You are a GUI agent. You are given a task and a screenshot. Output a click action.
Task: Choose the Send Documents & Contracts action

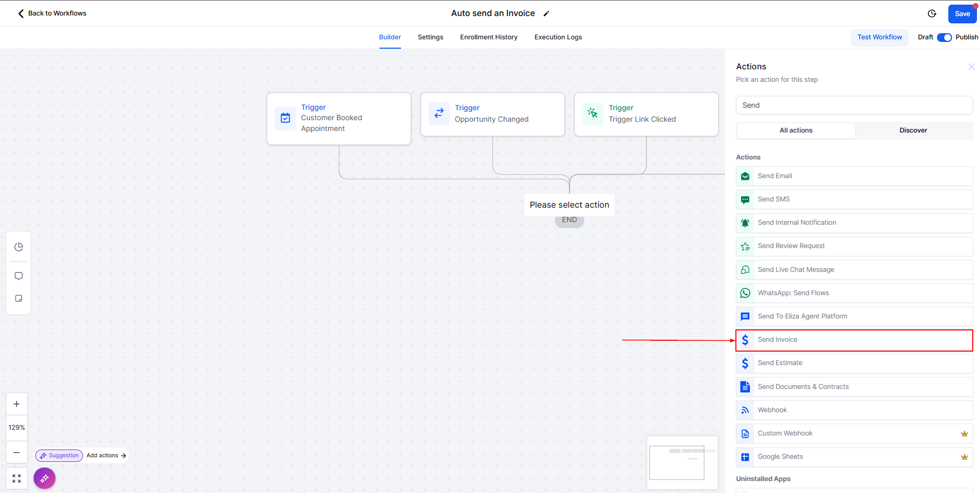point(854,387)
